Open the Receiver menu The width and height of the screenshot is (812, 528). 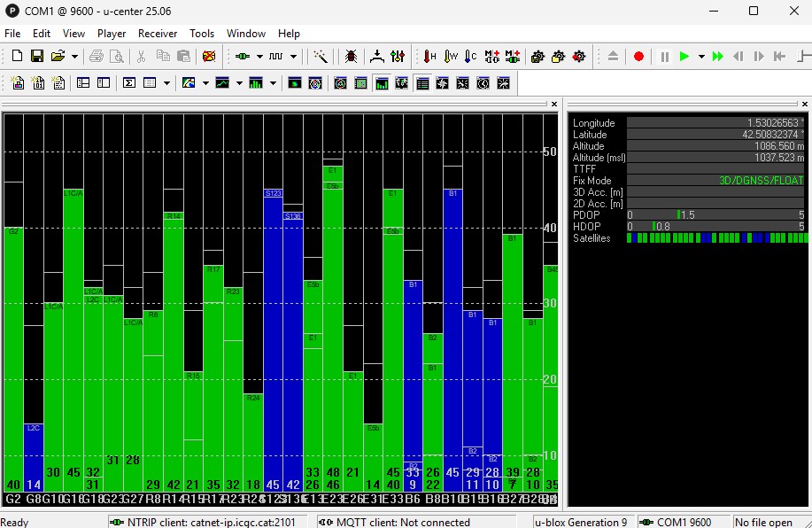(157, 34)
